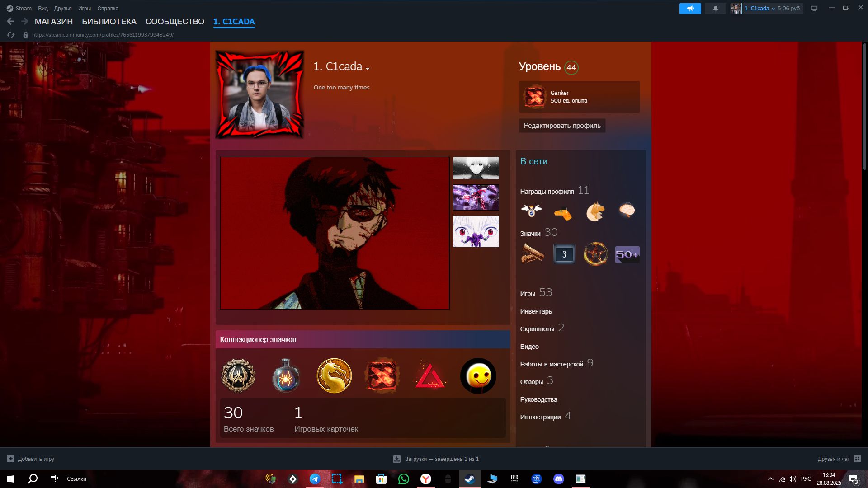Click the 50+ games badge
The height and width of the screenshot is (488, 868).
pyautogui.click(x=627, y=254)
